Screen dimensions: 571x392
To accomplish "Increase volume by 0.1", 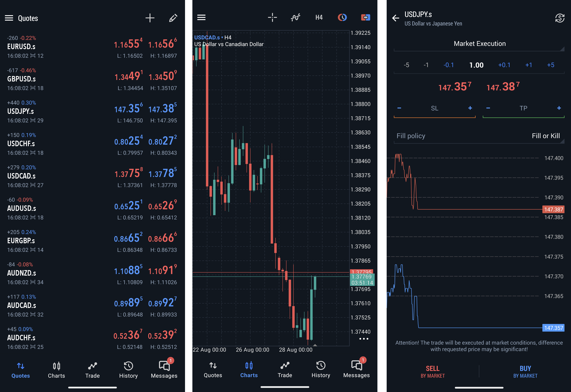I will [x=504, y=65].
